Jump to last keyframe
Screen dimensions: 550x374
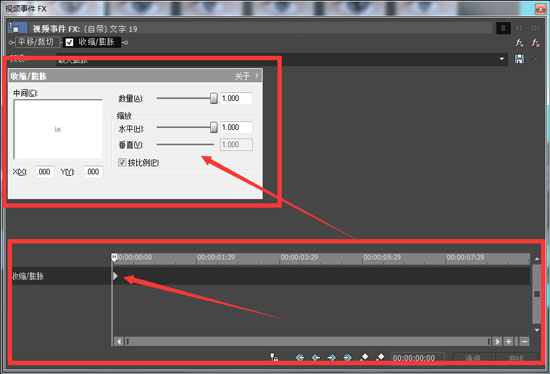[x=347, y=357]
